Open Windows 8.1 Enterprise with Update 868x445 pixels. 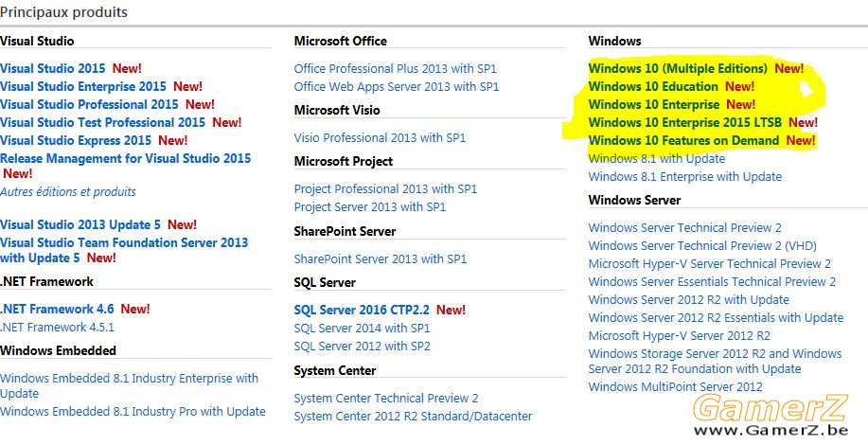coord(685,176)
